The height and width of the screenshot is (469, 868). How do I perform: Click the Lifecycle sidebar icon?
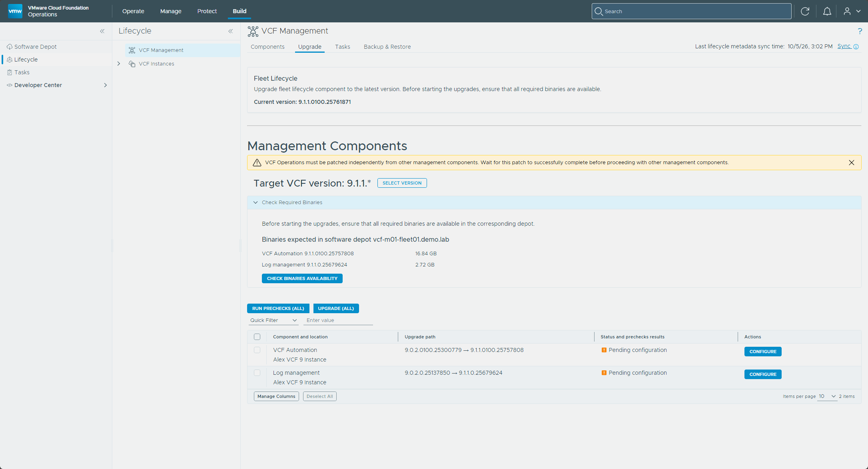[x=10, y=60]
